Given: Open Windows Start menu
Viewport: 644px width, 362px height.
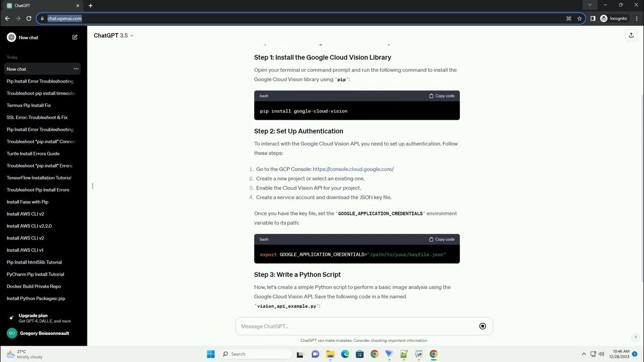Looking at the screenshot, I should 211,354.
